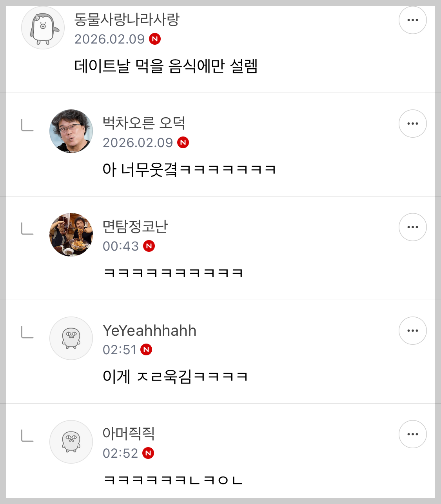Viewport: 441px width, 504px height.
Task: Open more options for 벅차오른 오덕's reply
Action: [412, 124]
